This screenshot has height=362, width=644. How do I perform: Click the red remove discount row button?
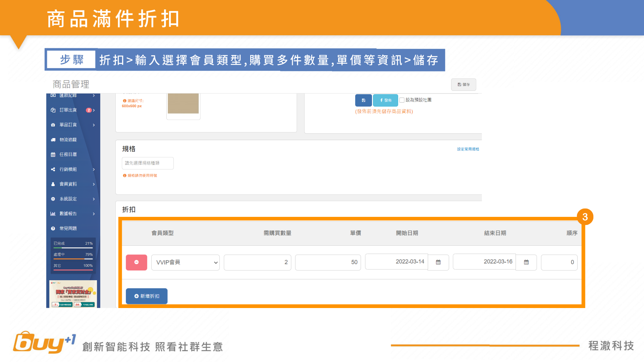coord(136,262)
